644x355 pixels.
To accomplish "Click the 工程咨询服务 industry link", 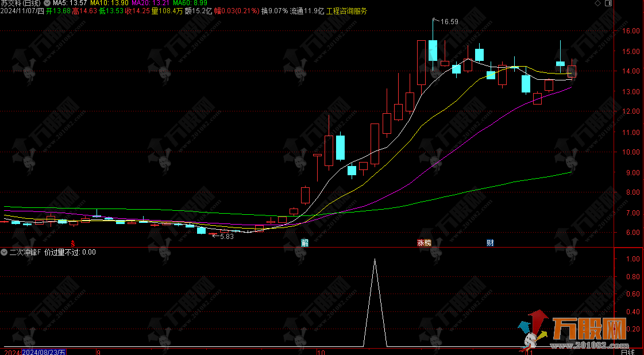I will pos(347,11).
